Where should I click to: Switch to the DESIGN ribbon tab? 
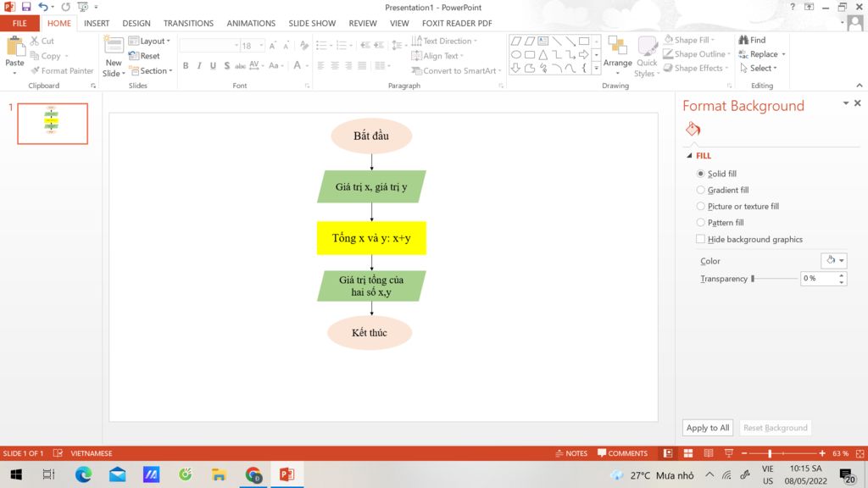coord(136,24)
